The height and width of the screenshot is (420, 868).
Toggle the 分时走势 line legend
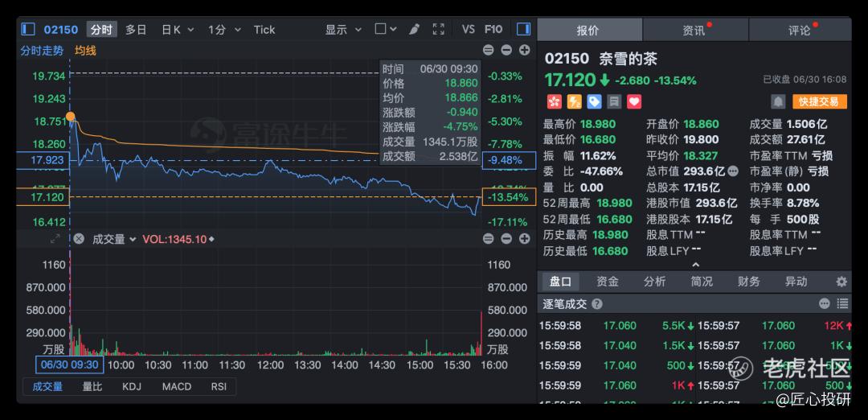pyautogui.click(x=42, y=51)
